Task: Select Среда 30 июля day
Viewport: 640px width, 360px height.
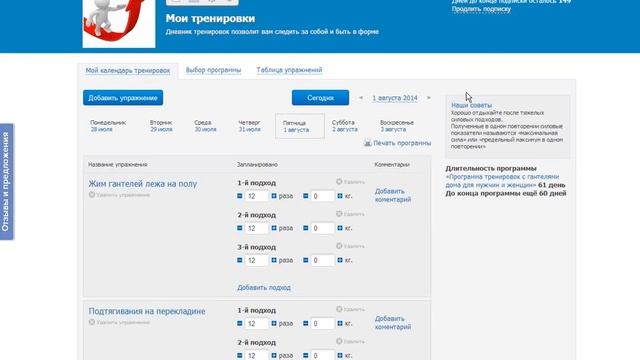Action: (205, 126)
